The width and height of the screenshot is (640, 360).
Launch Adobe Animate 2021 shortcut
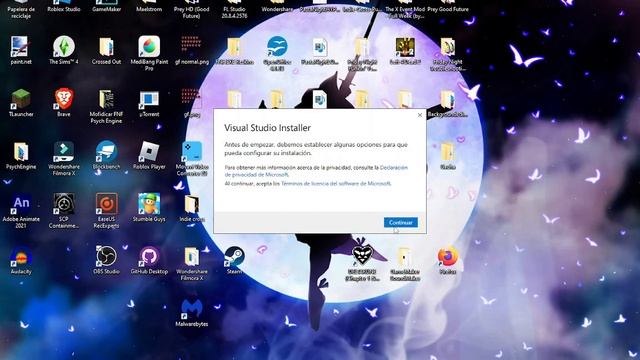(21, 204)
